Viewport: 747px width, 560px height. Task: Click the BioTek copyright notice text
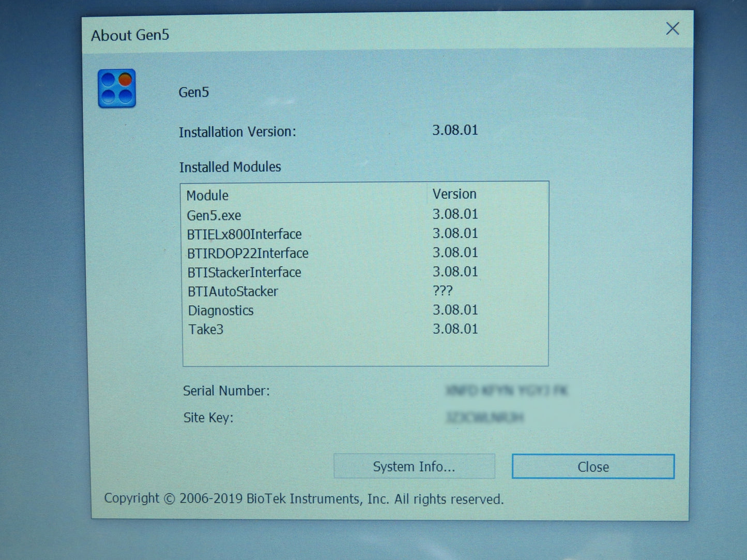[304, 499]
